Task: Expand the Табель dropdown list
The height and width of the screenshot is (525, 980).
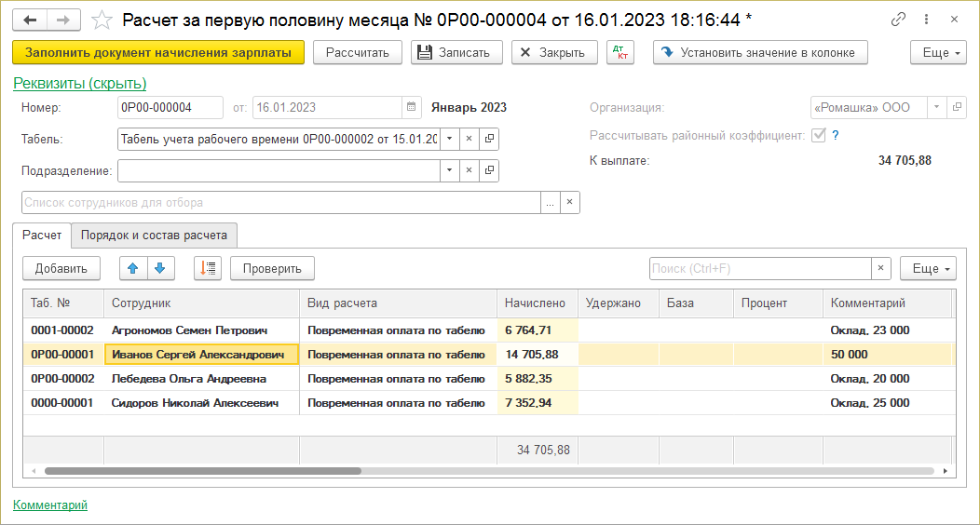Action: click(x=449, y=139)
